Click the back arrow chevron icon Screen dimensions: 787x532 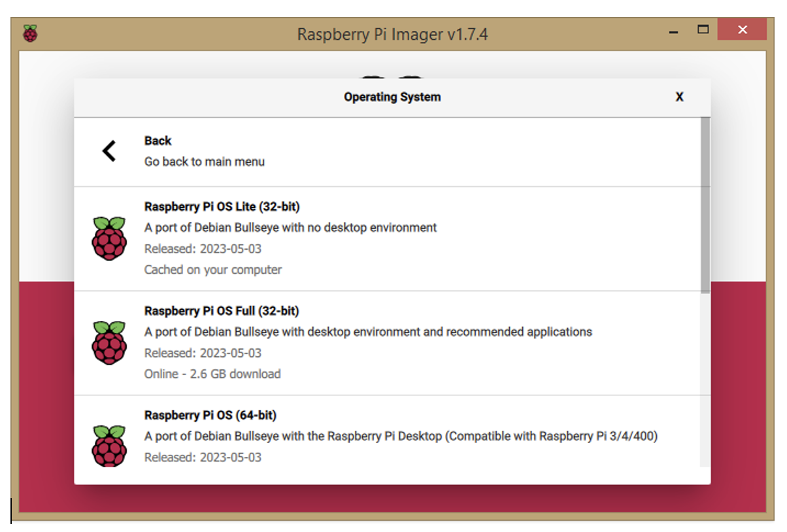point(109,151)
